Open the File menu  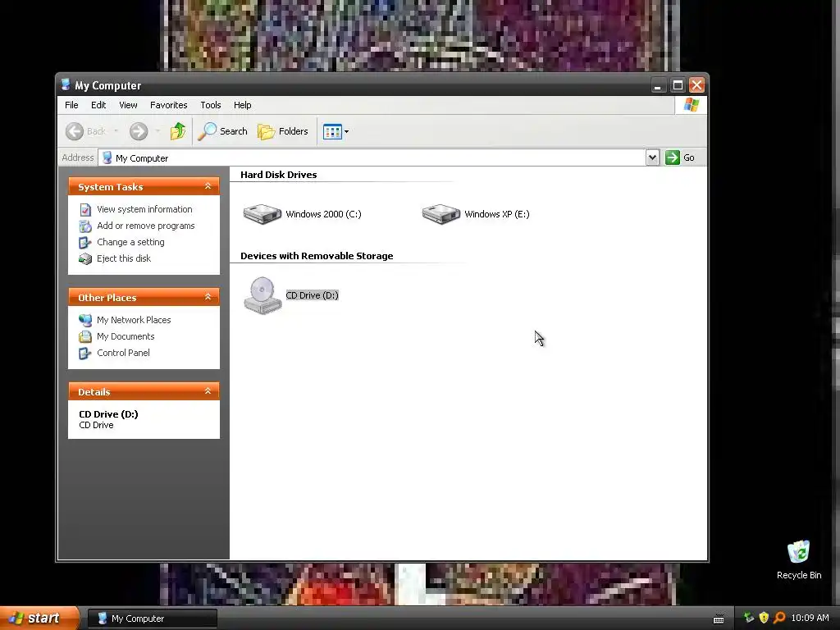(71, 105)
